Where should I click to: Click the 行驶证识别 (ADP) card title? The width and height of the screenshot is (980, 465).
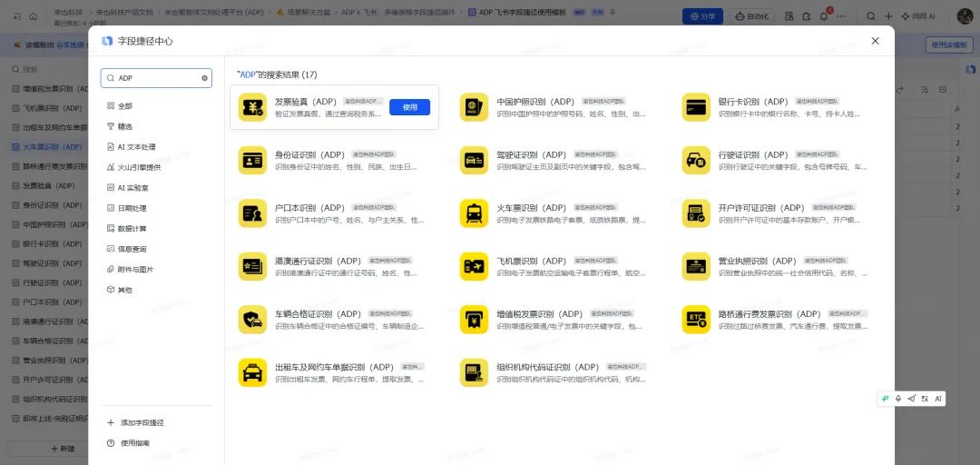pyautogui.click(x=753, y=154)
